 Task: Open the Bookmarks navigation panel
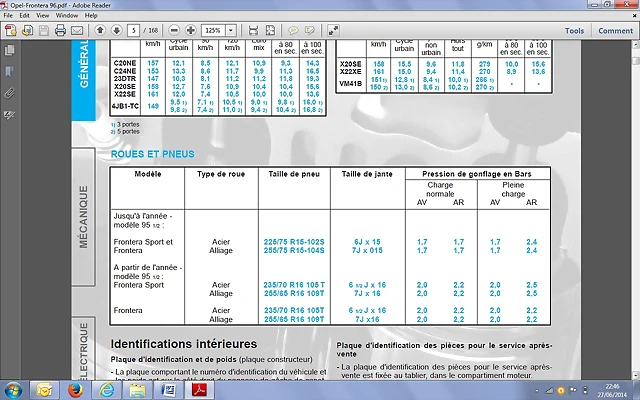coord(9,71)
